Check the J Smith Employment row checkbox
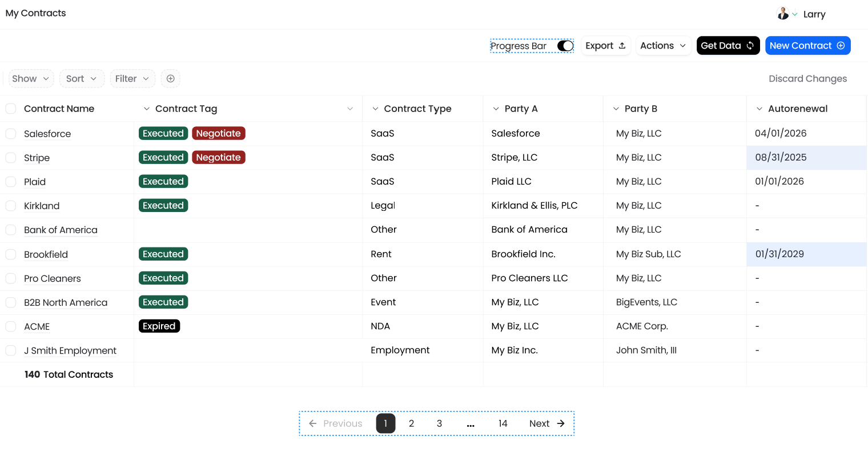868x472 pixels. click(x=11, y=350)
